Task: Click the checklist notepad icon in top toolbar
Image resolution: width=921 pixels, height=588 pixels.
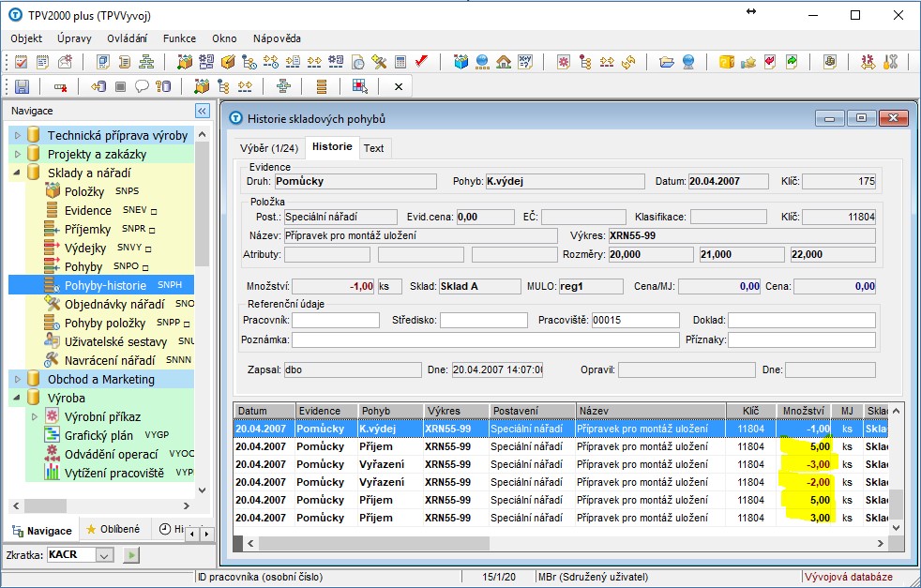Action: [x=22, y=62]
